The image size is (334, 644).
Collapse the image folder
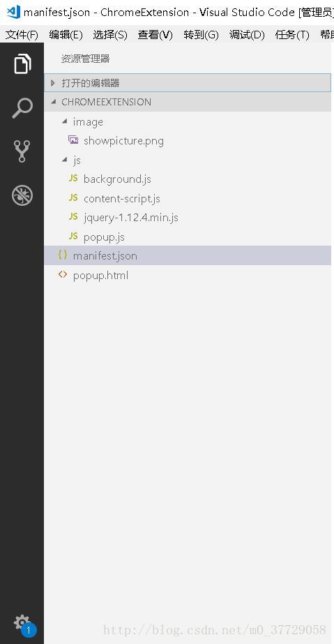[187, 121]
